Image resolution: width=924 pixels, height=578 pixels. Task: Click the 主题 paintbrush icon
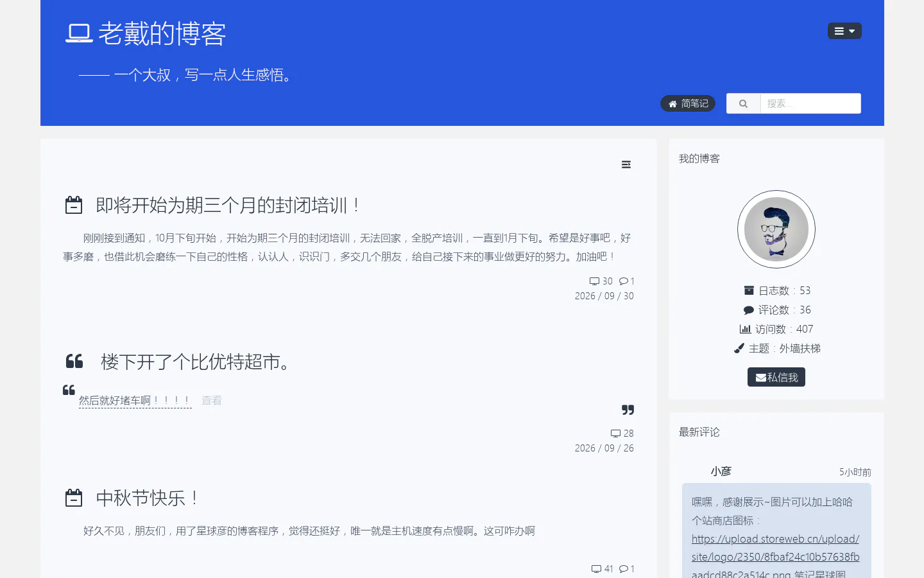tap(739, 348)
